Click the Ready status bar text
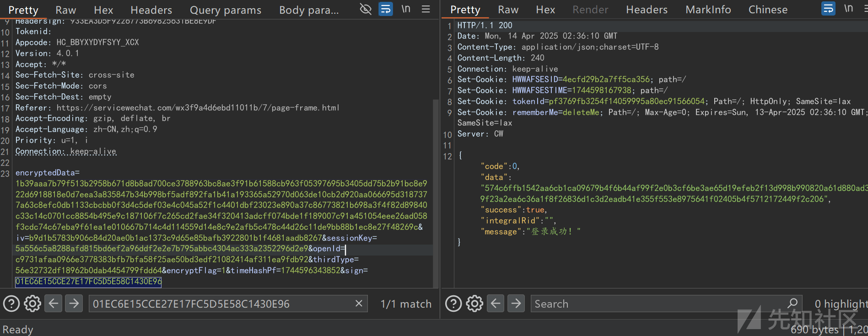This screenshot has height=336, width=868. 18,329
